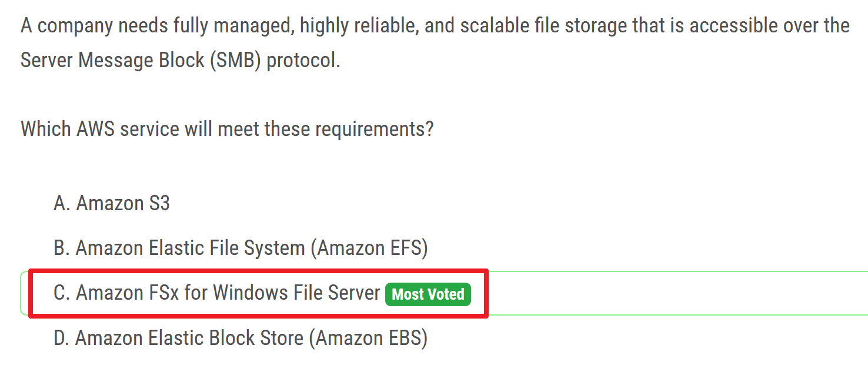Choose option B, Amazon Elastic File System
Image resolution: width=868 pixels, height=368 pixels.
tap(241, 248)
